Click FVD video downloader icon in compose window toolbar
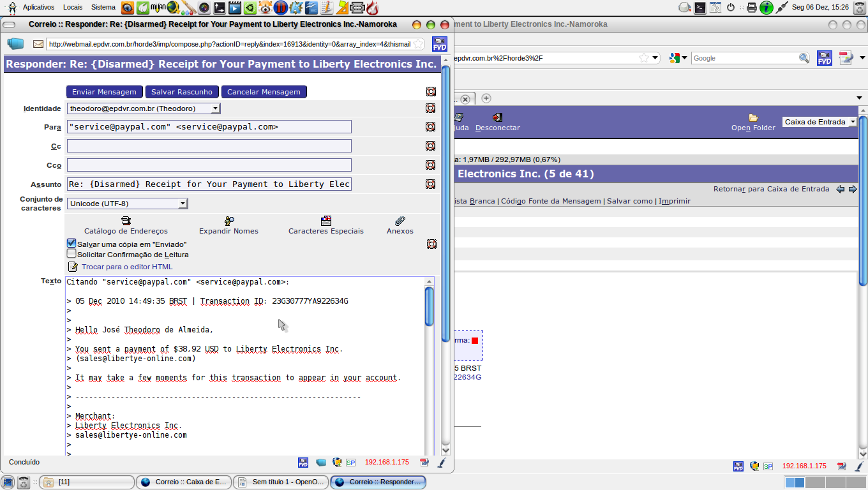 click(440, 44)
